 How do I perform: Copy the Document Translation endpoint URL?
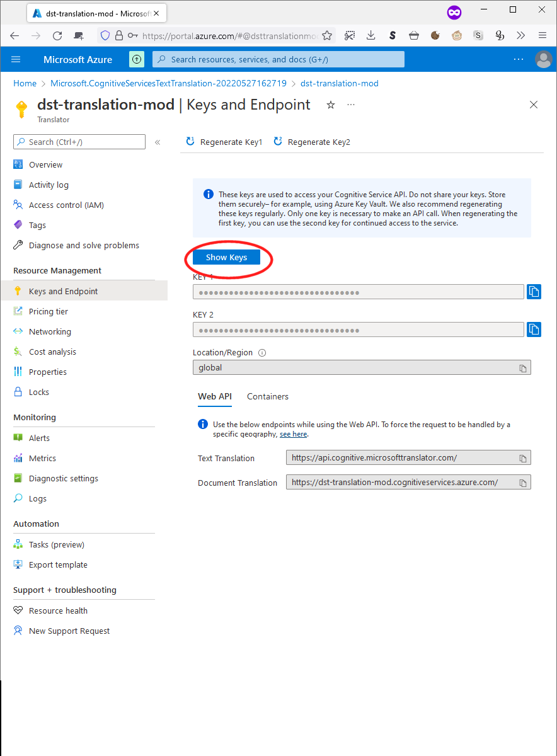click(x=523, y=483)
